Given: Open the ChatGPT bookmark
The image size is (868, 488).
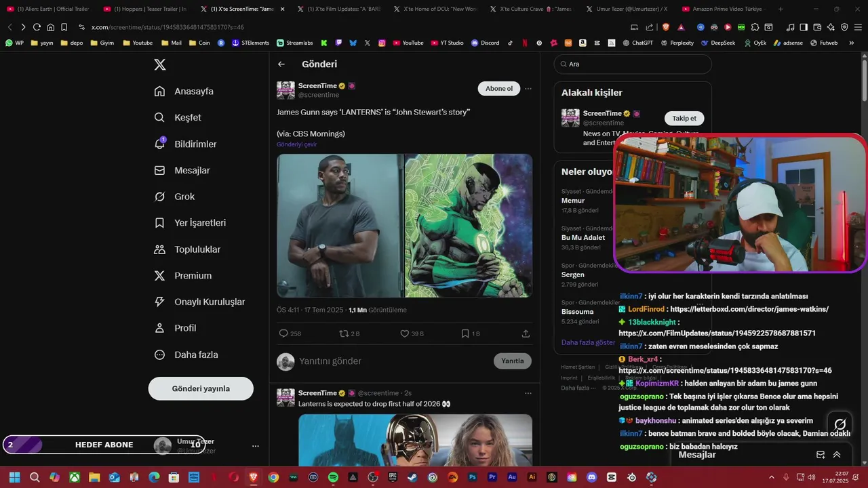Looking at the screenshot, I should point(638,43).
